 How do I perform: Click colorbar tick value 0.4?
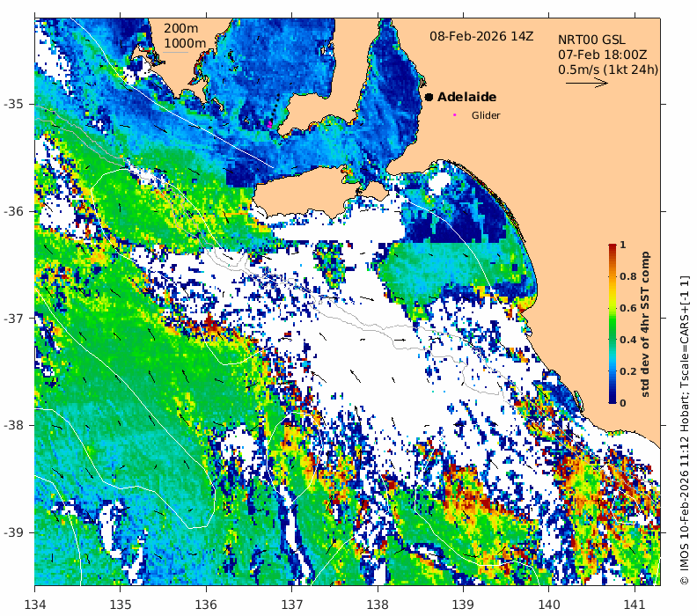tap(628, 340)
